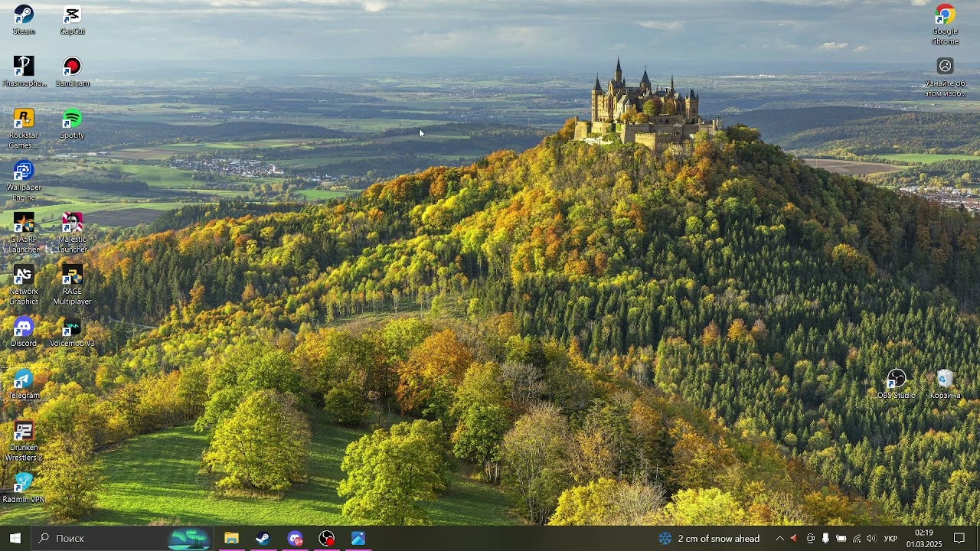The height and width of the screenshot is (551, 980).
Task: Select the OBS Studio desktop icon
Action: (896, 383)
